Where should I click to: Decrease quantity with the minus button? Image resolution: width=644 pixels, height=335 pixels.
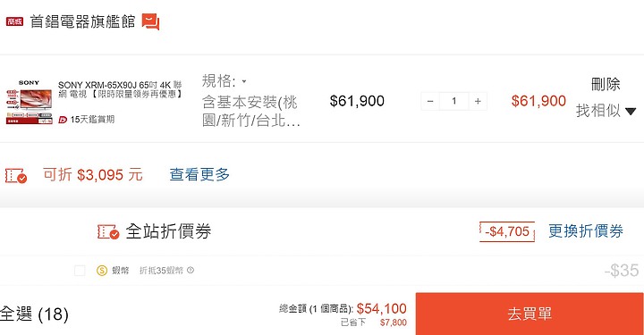[x=430, y=101]
